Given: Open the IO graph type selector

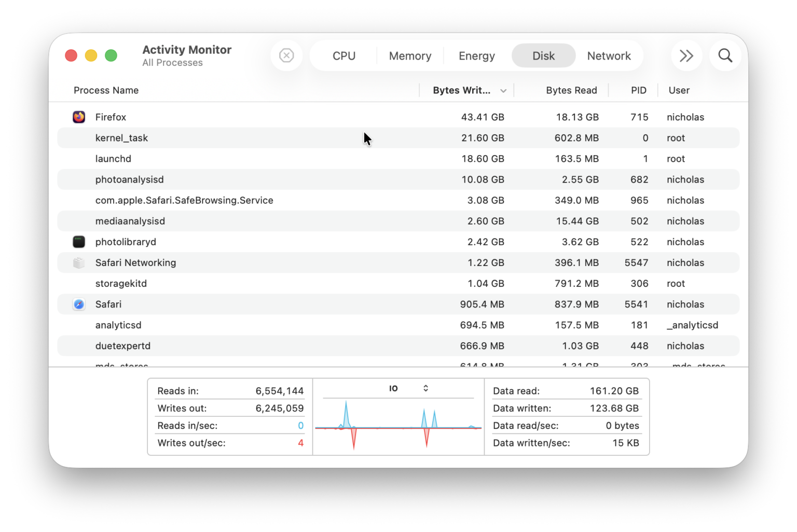Looking at the screenshot, I should pyautogui.click(x=409, y=388).
